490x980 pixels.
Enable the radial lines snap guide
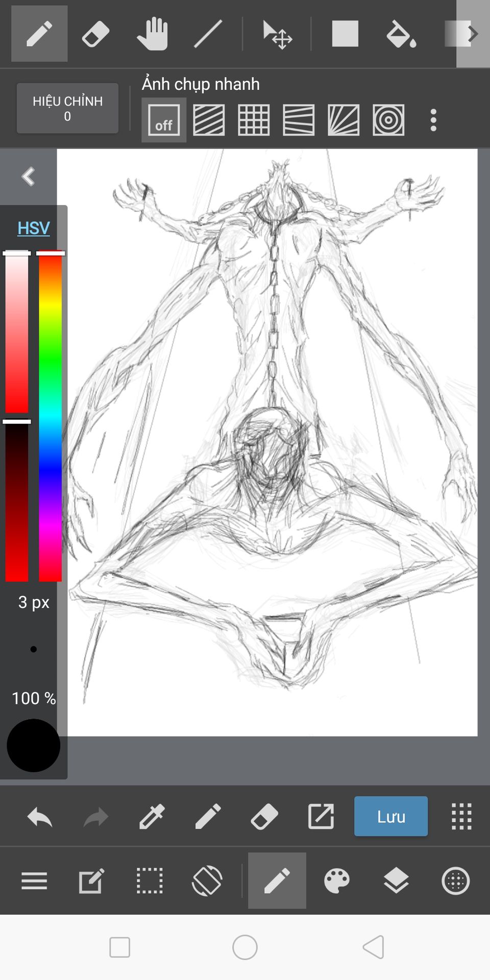coord(344,120)
